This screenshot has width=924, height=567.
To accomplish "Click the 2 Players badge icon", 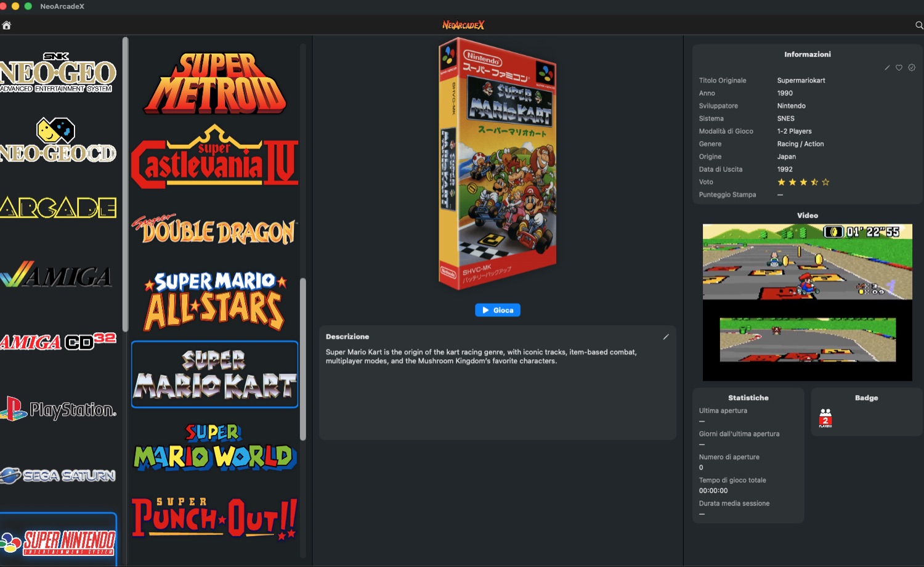I will click(825, 418).
